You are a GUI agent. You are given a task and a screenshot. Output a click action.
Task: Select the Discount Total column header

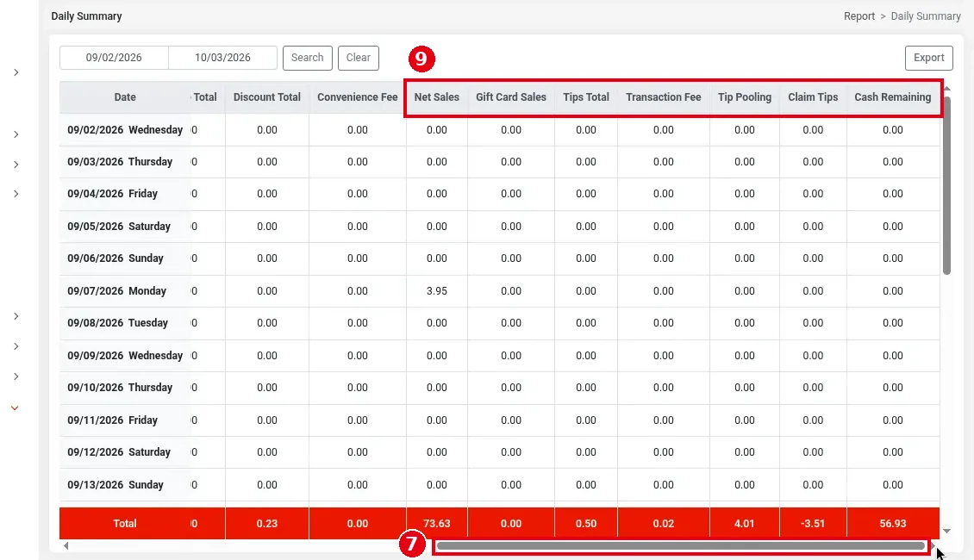click(267, 96)
